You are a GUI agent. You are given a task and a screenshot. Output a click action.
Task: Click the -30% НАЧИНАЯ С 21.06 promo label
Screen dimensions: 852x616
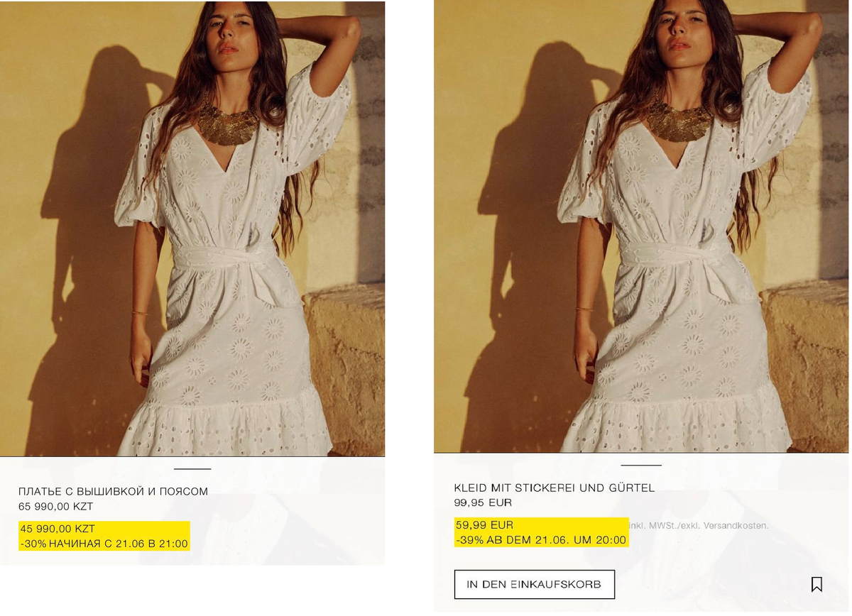coord(104,544)
